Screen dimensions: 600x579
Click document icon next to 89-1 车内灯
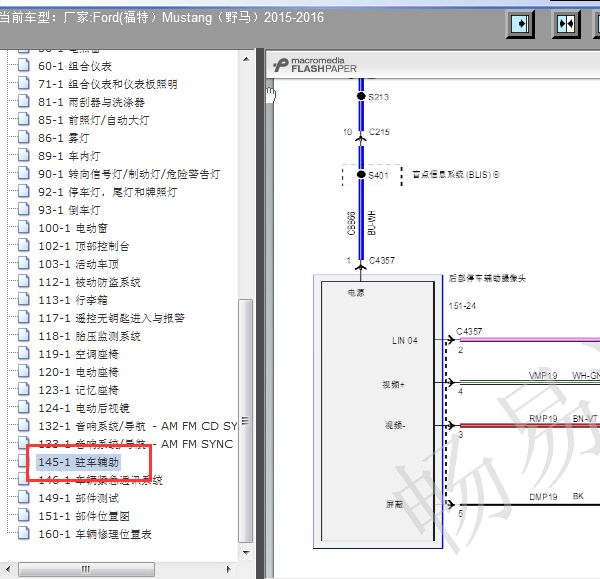[24, 155]
